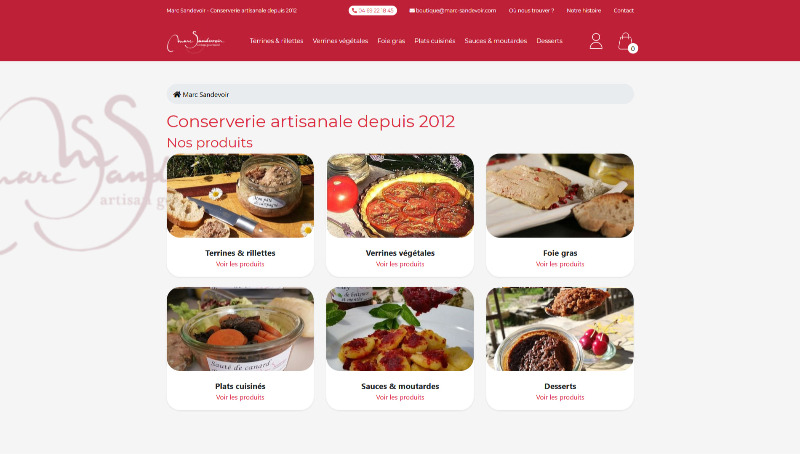Click the Sauces & moutardes card image
This screenshot has width=800, height=454.
tap(400, 329)
